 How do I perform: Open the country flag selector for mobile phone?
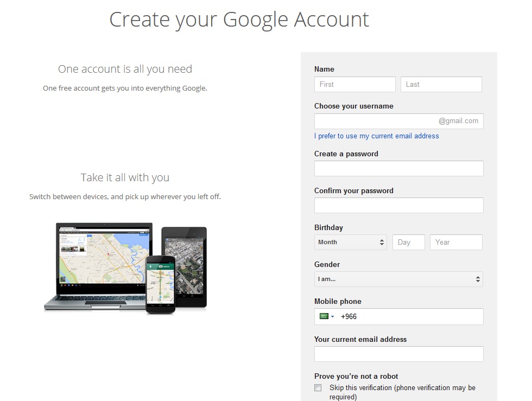(x=327, y=316)
